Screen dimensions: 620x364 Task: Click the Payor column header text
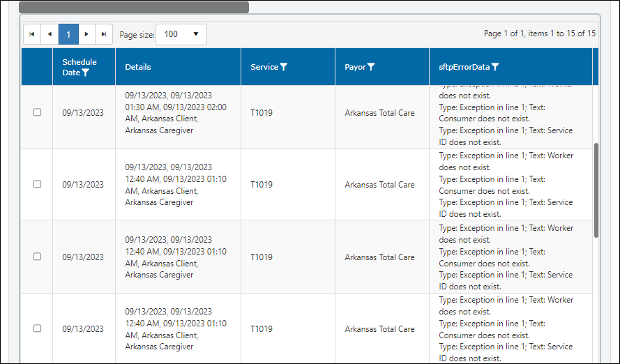355,67
